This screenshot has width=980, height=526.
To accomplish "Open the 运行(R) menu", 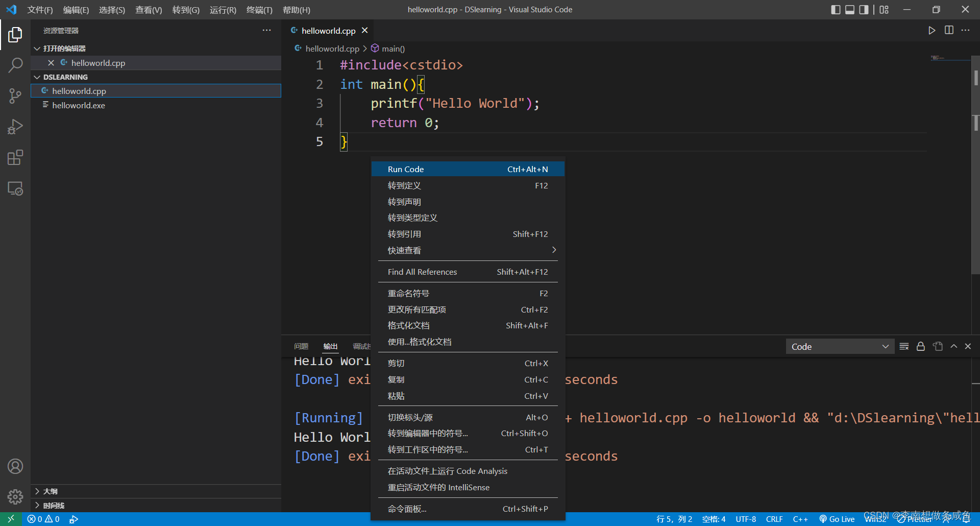I will pos(223,10).
